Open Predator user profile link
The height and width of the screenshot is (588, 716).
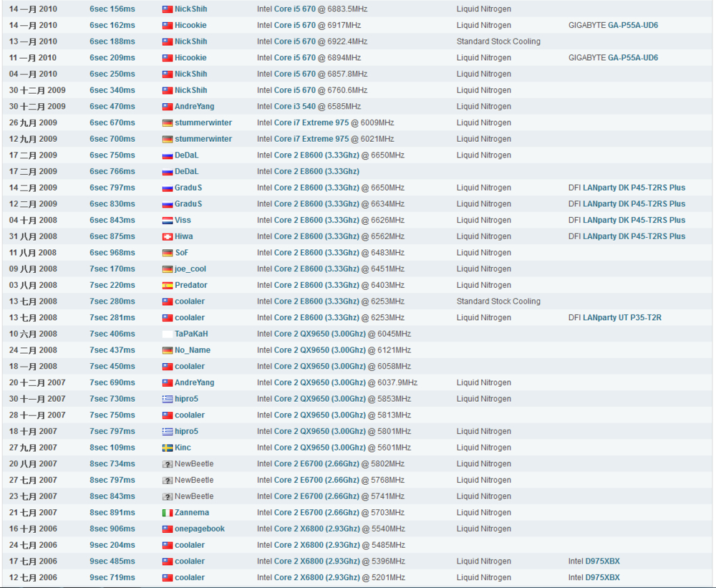[x=191, y=285]
